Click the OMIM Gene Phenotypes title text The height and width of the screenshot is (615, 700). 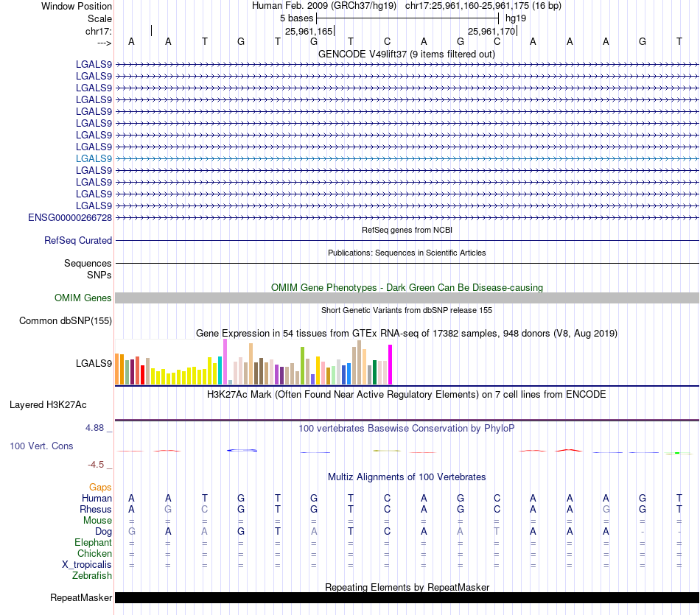point(407,287)
